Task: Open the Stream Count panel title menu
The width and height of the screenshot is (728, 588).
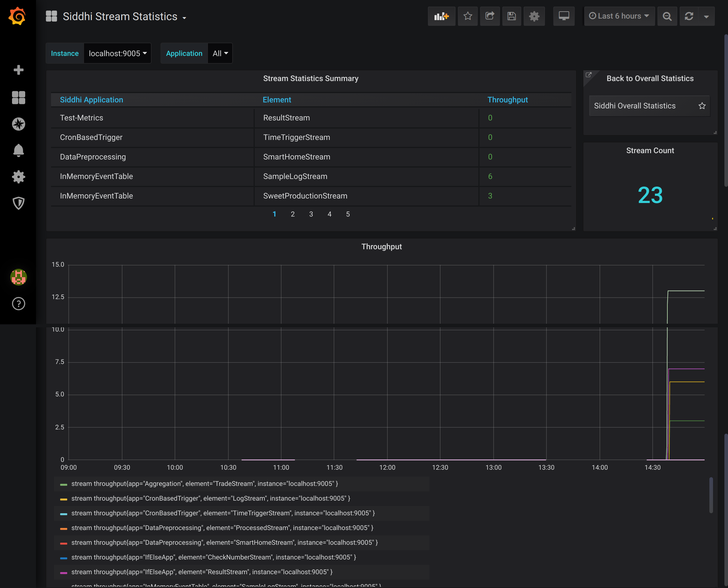Action: (x=650, y=151)
